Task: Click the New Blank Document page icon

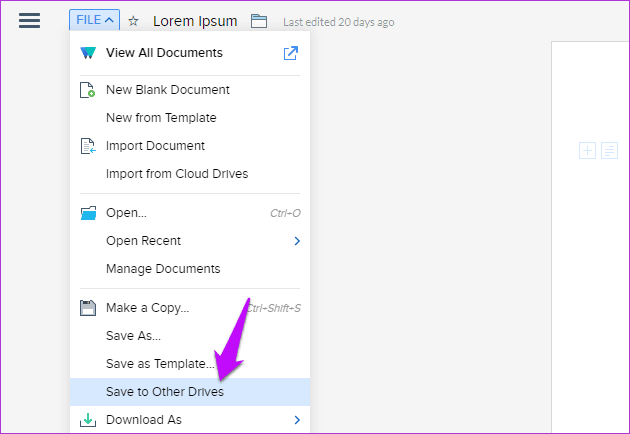Action: click(87, 90)
